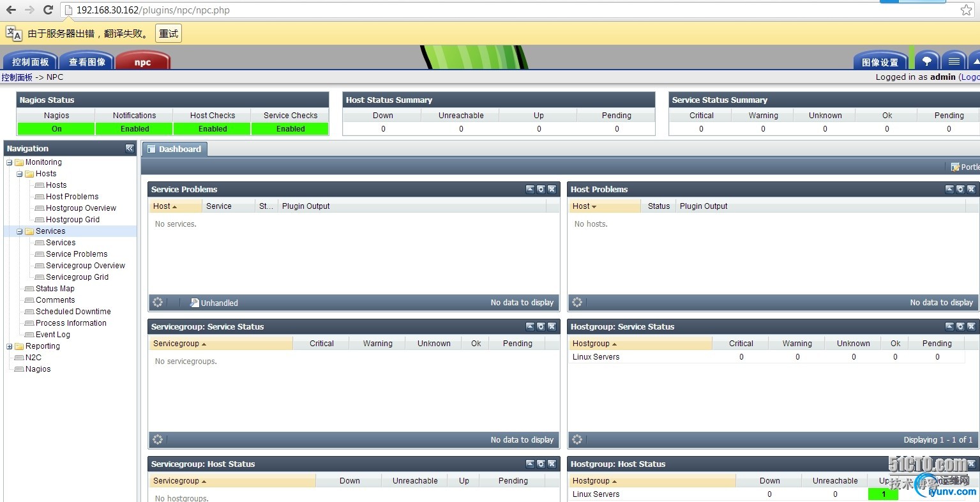Close the Service Problems portlet
980x502 pixels.
point(552,189)
